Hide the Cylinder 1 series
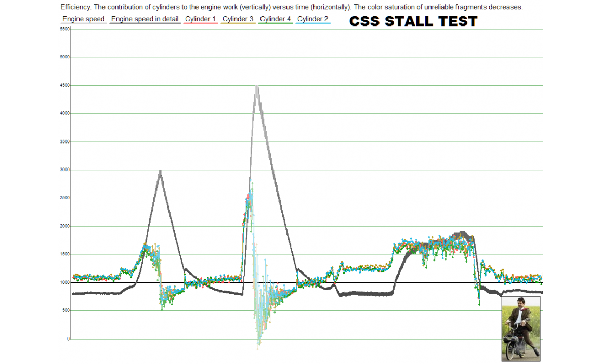This screenshot has height=364, width=601. (x=200, y=19)
